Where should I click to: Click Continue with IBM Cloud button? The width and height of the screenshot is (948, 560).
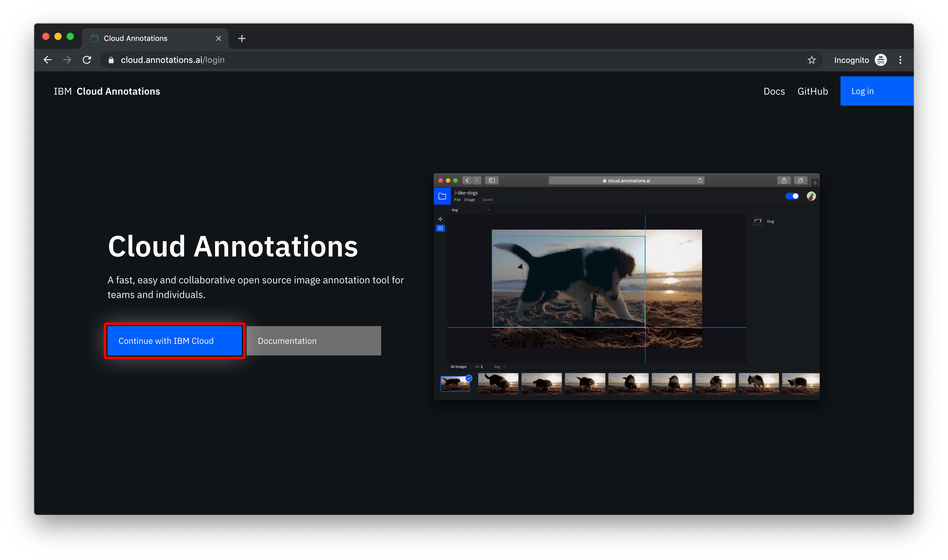click(x=175, y=341)
